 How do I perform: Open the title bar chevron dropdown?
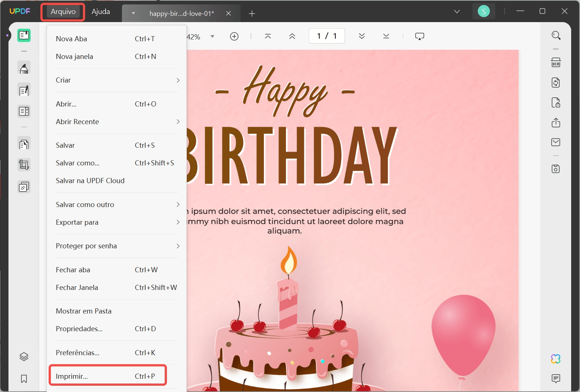[x=457, y=11]
